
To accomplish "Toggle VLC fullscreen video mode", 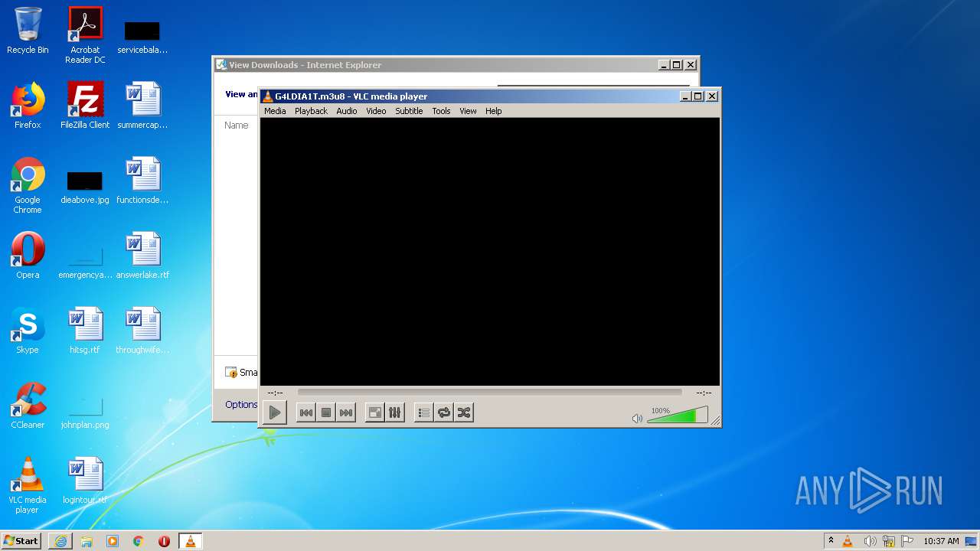I will (375, 412).
